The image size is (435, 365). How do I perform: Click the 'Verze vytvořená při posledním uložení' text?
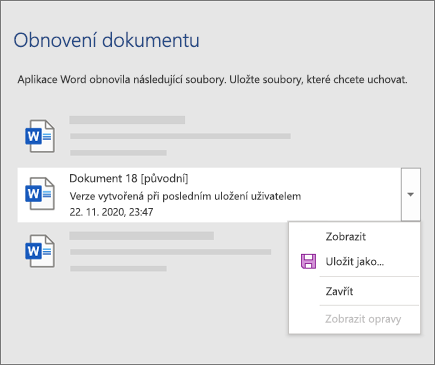click(x=185, y=196)
